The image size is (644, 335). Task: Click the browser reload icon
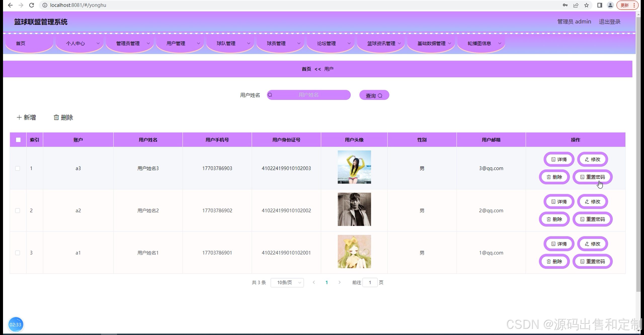coord(31,5)
